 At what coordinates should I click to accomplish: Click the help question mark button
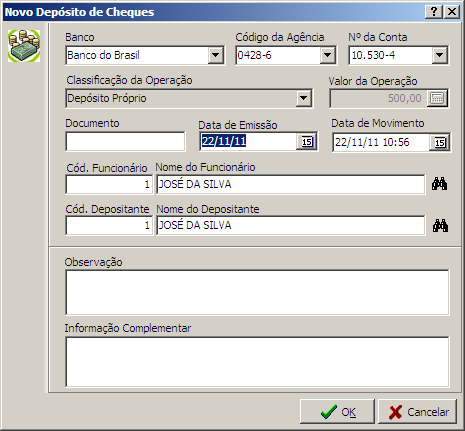[x=434, y=12]
